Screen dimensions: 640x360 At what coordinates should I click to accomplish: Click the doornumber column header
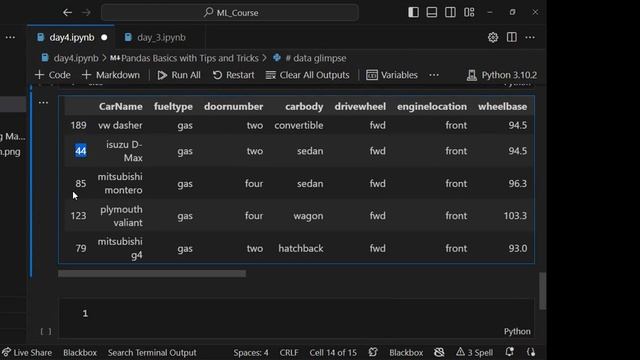tap(233, 107)
